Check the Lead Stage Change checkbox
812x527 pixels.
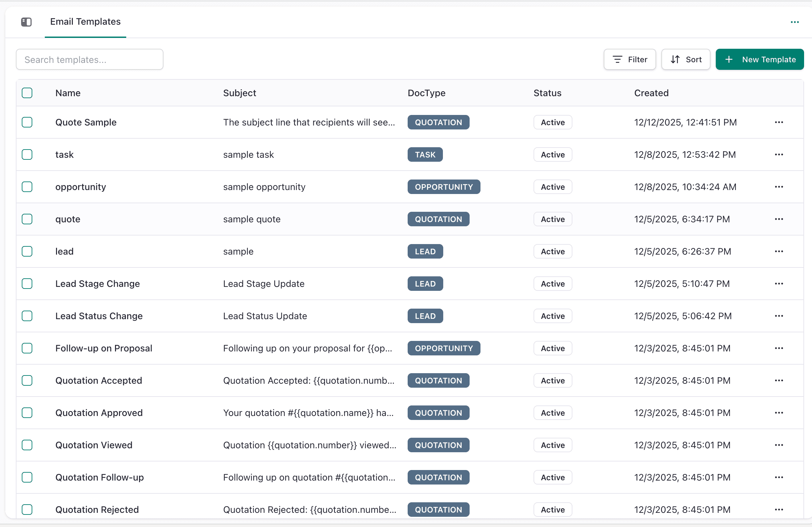tap(27, 284)
